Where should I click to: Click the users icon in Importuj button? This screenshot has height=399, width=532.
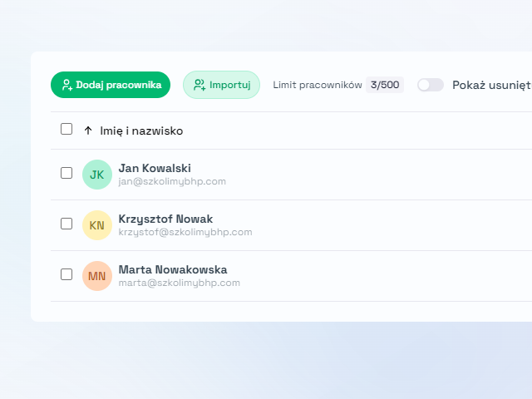click(199, 85)
